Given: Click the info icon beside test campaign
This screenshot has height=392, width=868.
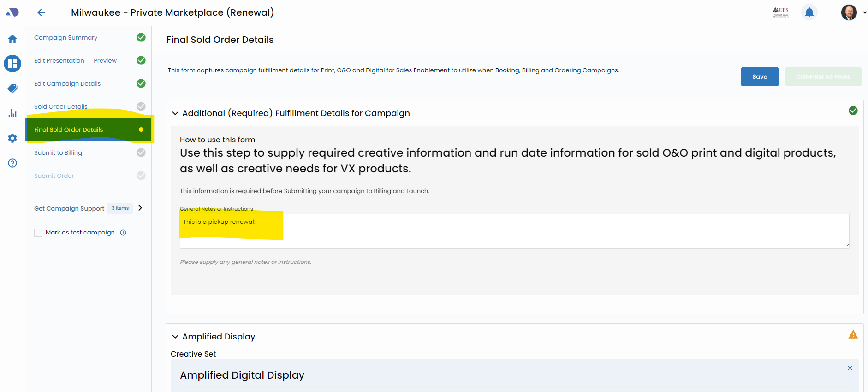Looking at the screenshot, I should coord(123,233).
